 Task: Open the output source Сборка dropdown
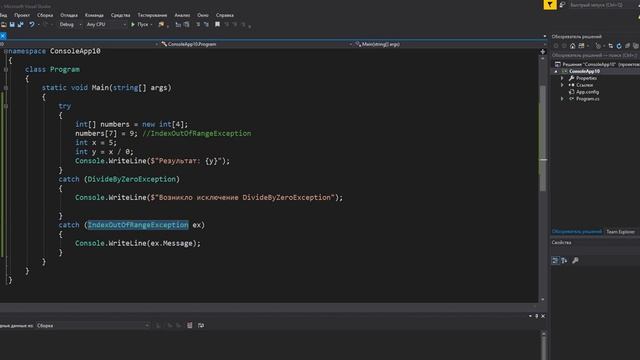point(93,326)
